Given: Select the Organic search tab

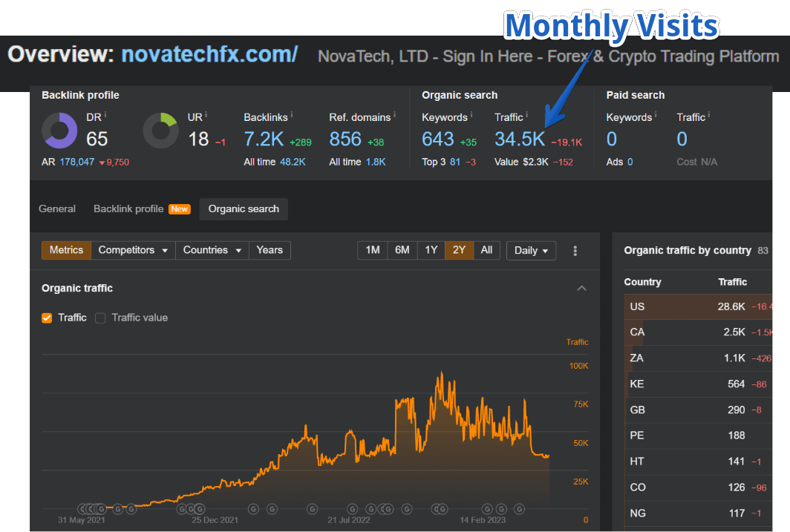Looking at the screenshot, I should 244,209.
